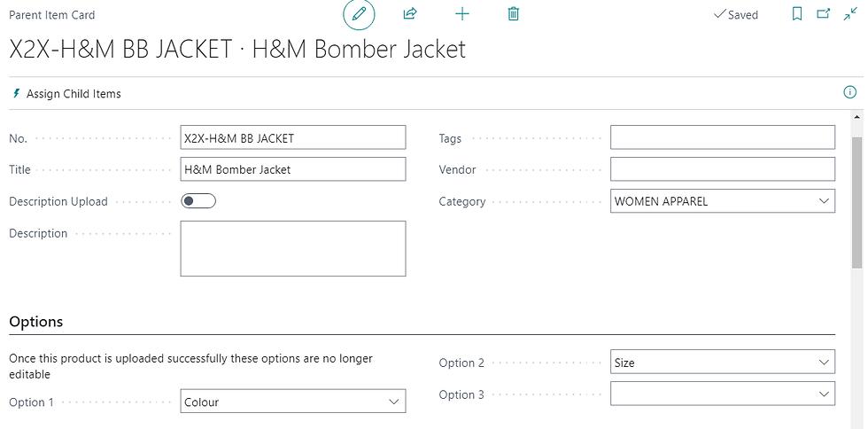This screenshot has height=429, width=868.
Task: Click the share icon
Action: 409,14
